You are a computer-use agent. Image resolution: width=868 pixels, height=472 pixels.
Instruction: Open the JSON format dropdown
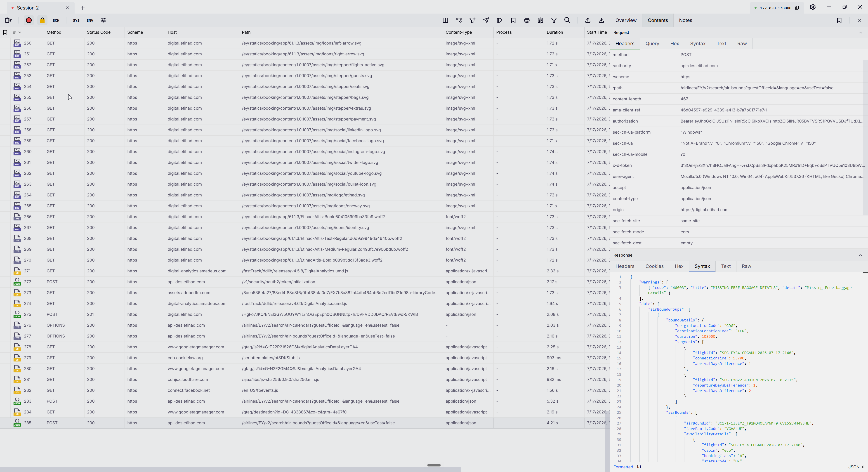(x=856, y=467)
